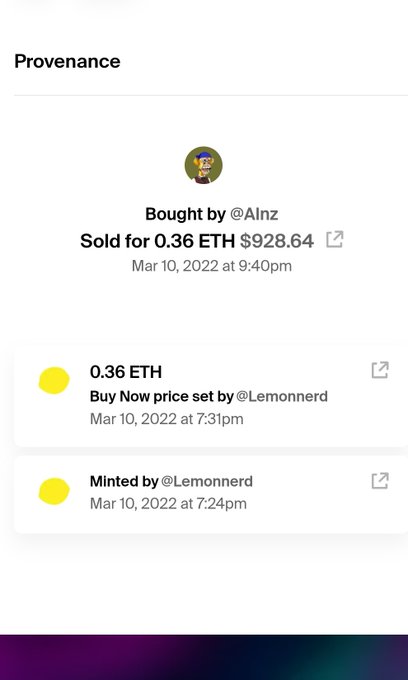Viewport: 408px width, 680px height.
Task: Click the 0.36 ETH price in the card
Action: (126, 372)
